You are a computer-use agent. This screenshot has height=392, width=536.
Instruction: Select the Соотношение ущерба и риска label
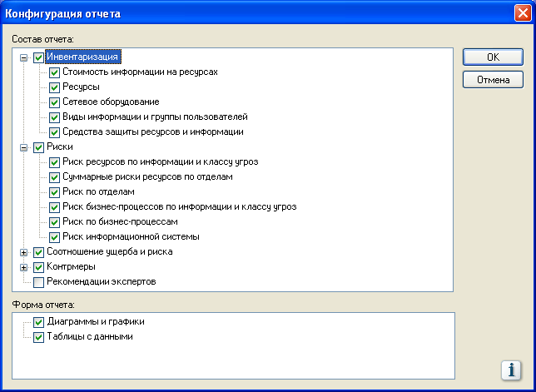[110, 251]
